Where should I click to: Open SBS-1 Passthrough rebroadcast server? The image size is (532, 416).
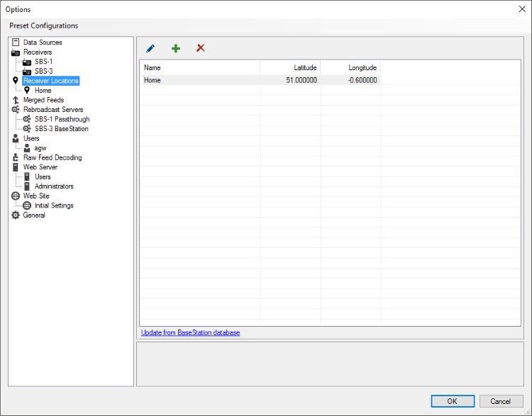tap(62, 120)
